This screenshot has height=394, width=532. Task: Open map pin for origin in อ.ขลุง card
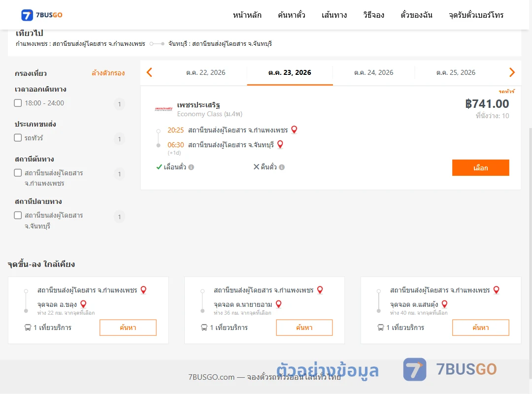point(143,290)
